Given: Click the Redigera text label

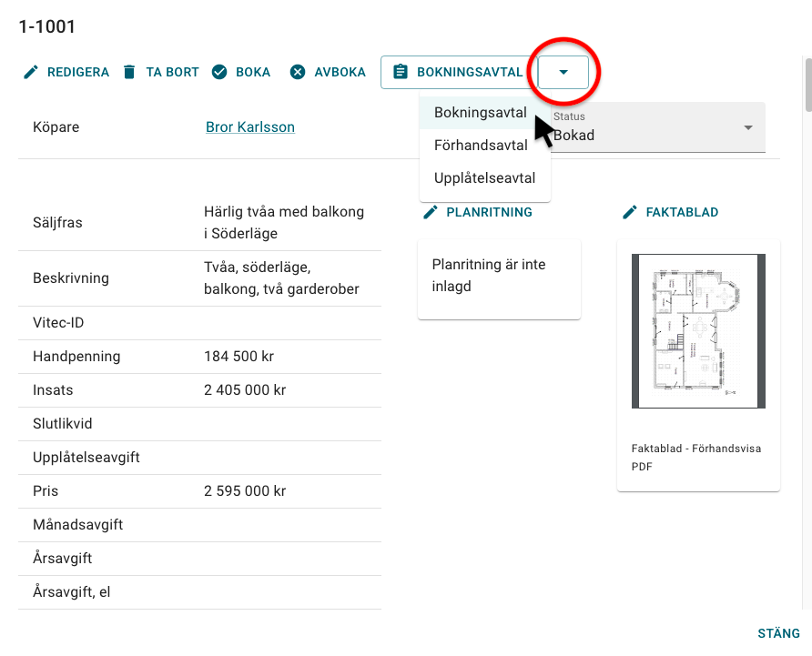Looking at the screenshot, I should (x=78, y=72).
